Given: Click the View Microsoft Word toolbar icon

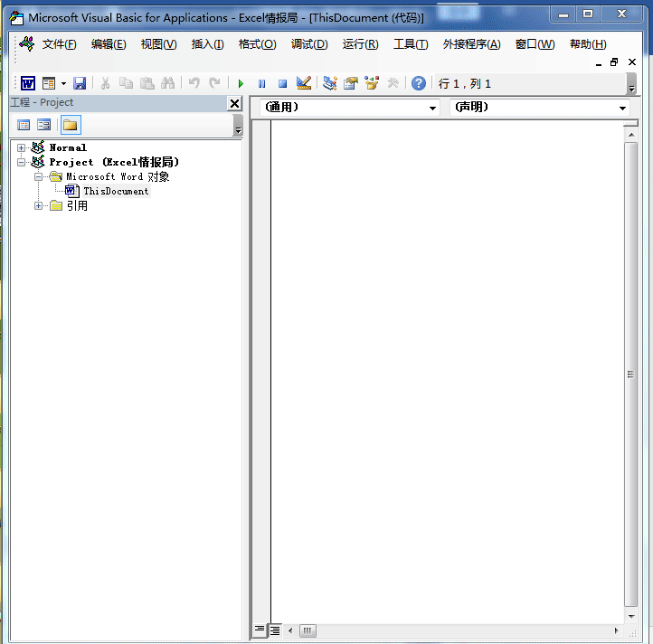Looking at the screenshot, I should 28,83.
